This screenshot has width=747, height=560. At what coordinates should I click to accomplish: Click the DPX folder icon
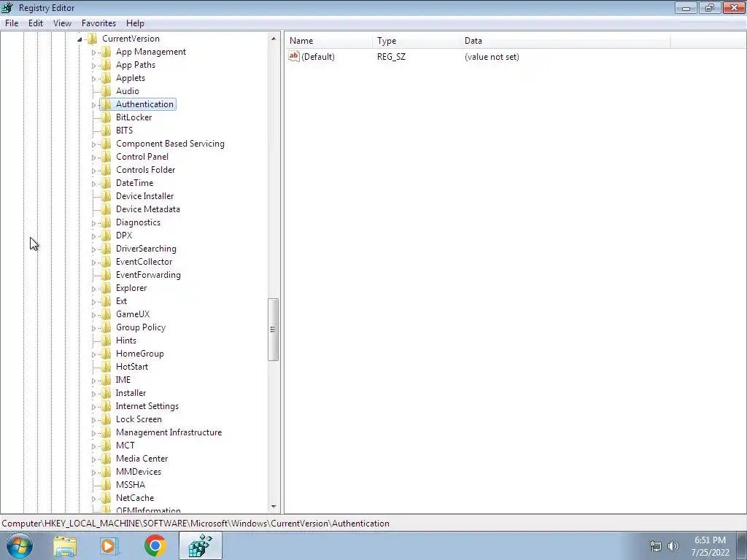point(107,236)
